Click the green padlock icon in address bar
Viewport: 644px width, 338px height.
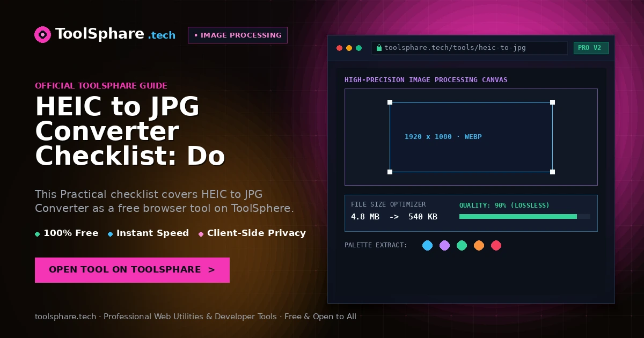click(379, 48)
